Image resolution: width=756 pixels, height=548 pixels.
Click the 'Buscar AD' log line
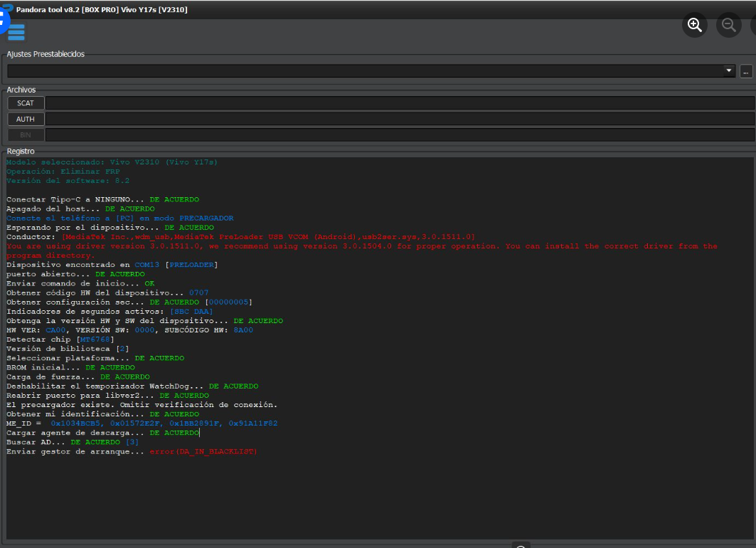click(73, 442)
